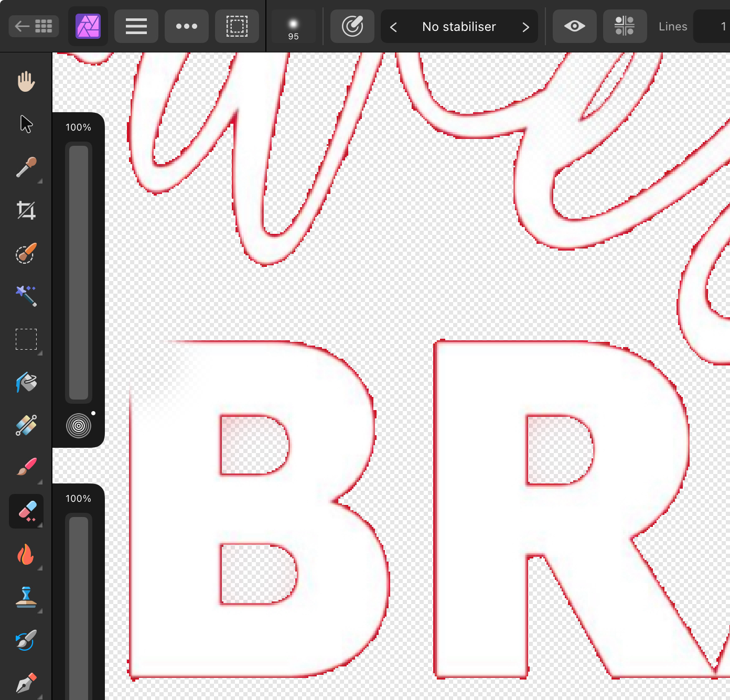Tap the concentric circles pressure button

(79, 425)
